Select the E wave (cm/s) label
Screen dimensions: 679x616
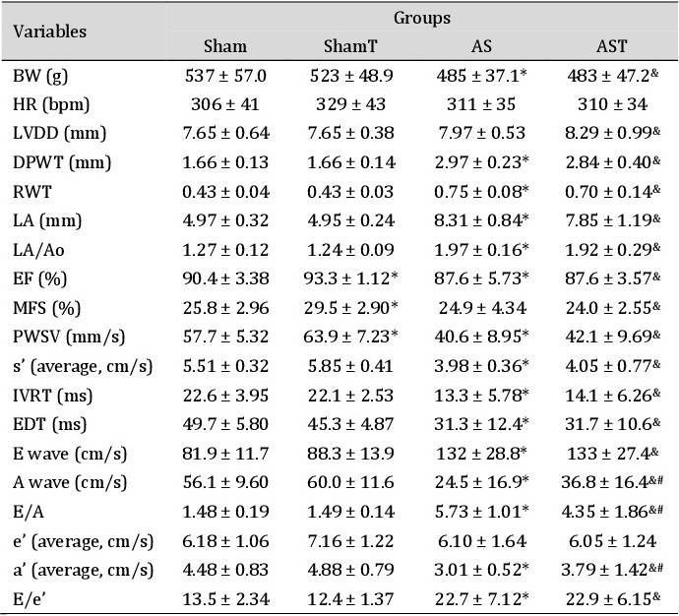pyautogui.click(x=70, y=454)
